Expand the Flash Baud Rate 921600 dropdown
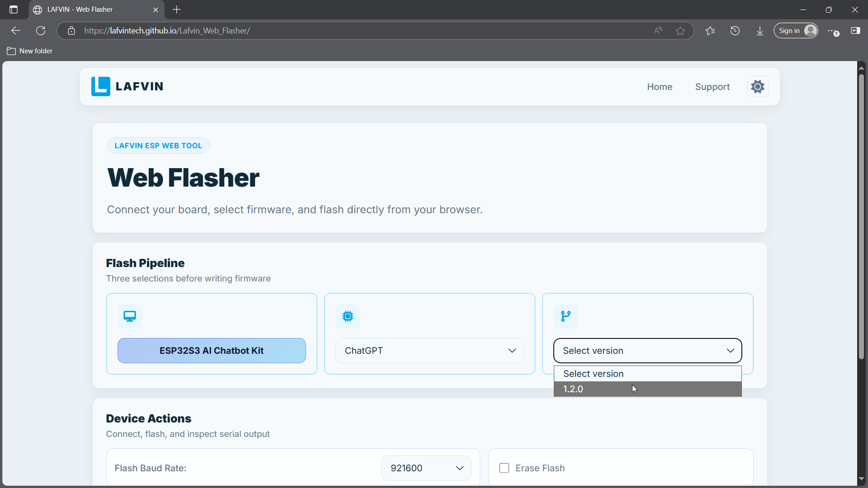868x488 pixels. (x=426, y=468)
